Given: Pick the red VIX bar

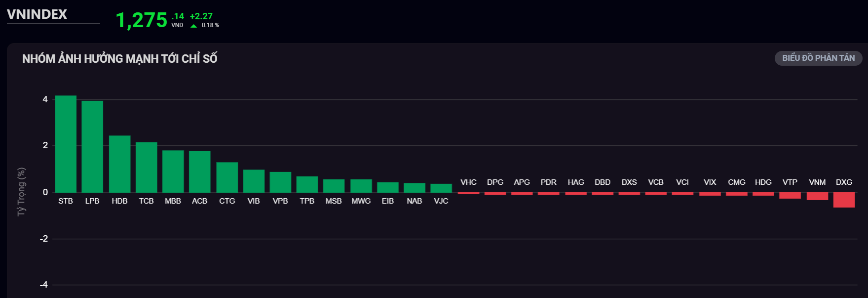Looking at the screenshot, I should coord(710,194).
